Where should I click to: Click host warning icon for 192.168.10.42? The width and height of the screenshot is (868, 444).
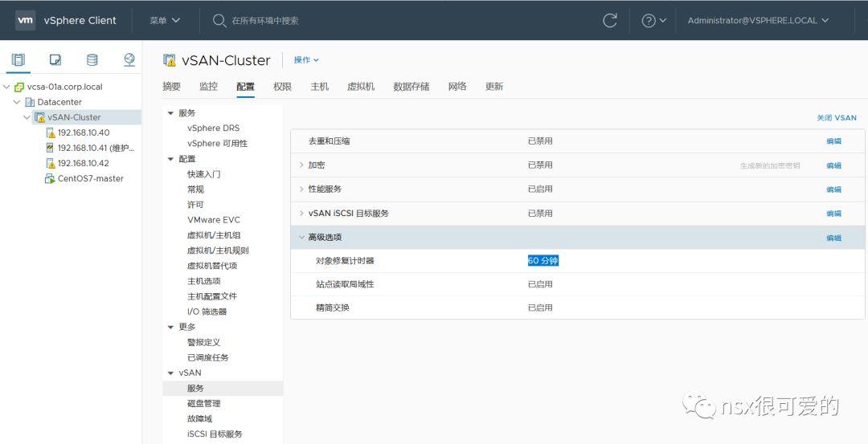(51, 163)
